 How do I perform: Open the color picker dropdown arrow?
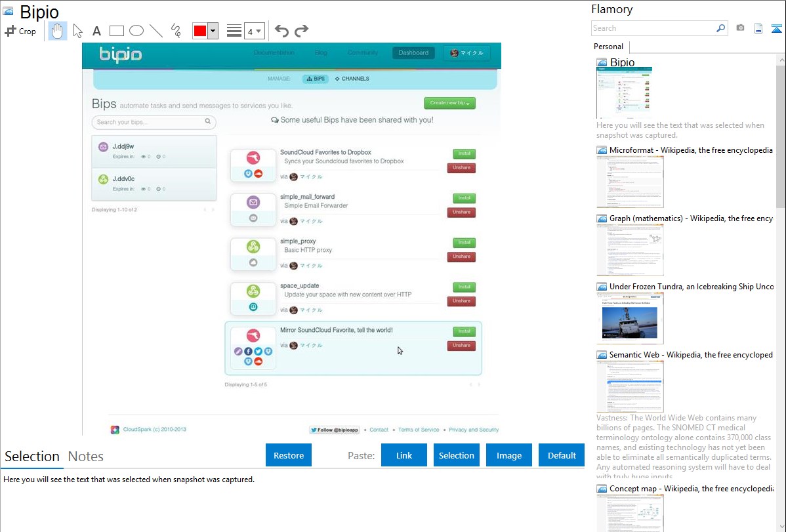click(x=213, y=31)
